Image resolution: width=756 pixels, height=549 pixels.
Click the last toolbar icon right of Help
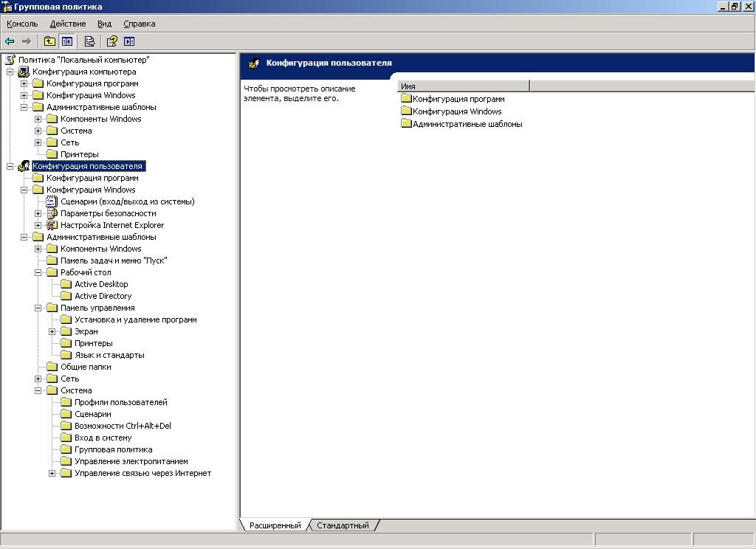point(129,41)
